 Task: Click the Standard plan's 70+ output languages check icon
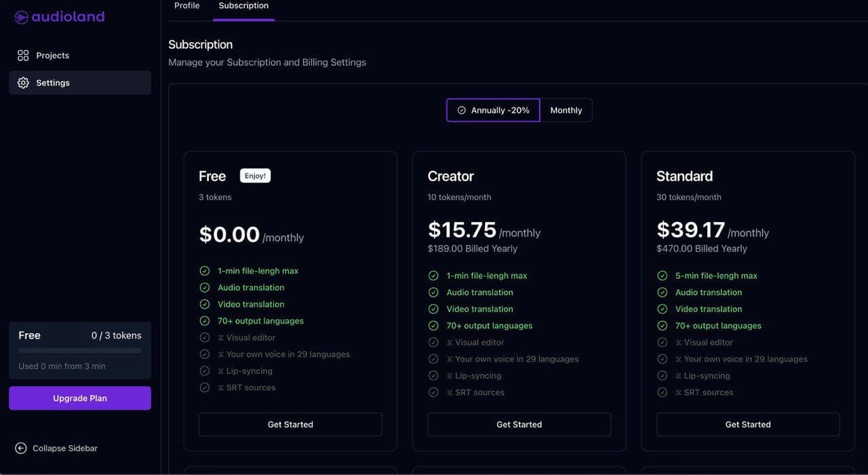pos(663,326)
